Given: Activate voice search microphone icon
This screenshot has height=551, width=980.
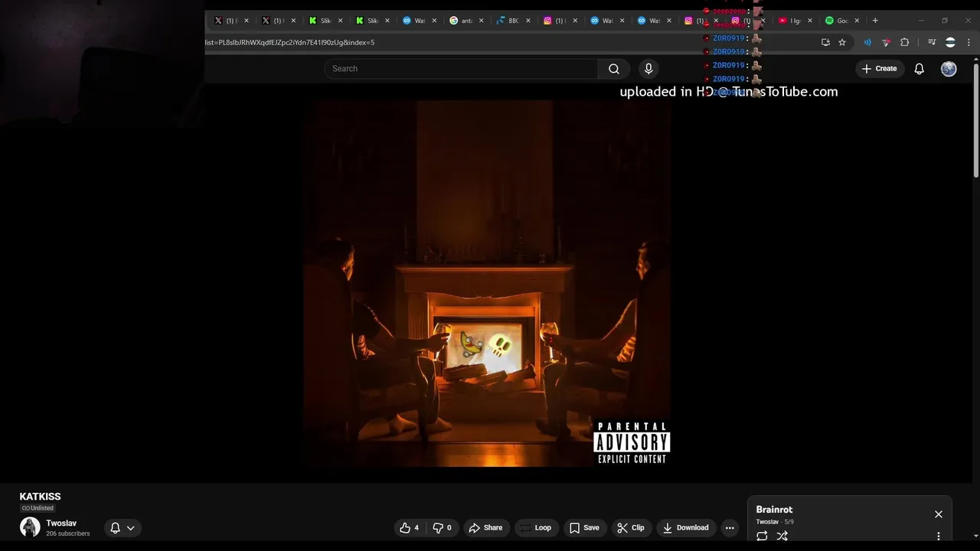Looking at the screenshot, I should 648,69.
